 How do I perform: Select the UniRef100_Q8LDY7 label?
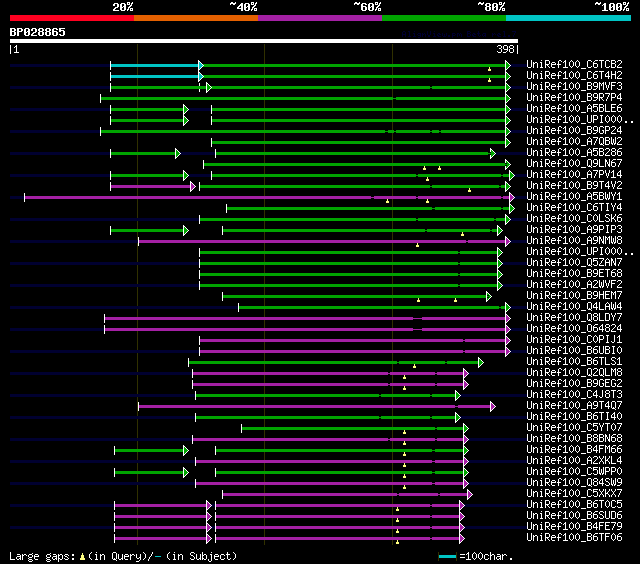click(574, 318)
